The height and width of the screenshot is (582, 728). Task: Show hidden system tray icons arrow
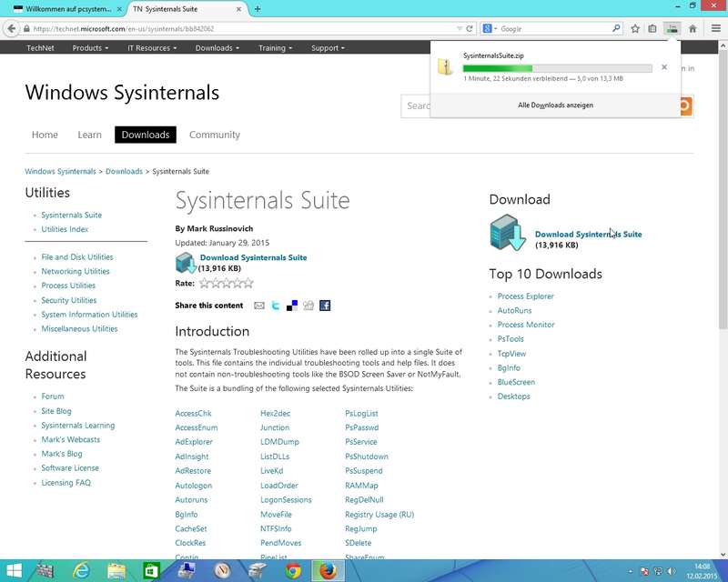pyautogui.click(x=630, y=571)
